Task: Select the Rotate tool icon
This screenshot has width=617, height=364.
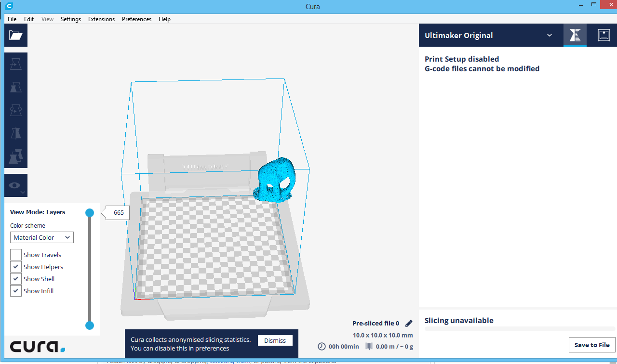Action: 15,110
